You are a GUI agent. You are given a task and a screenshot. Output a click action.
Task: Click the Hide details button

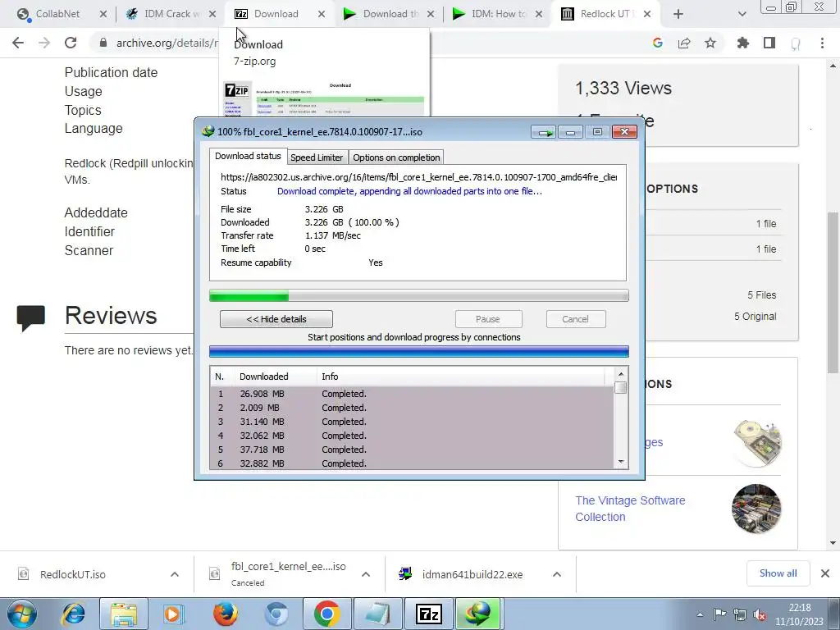point(276,319)
